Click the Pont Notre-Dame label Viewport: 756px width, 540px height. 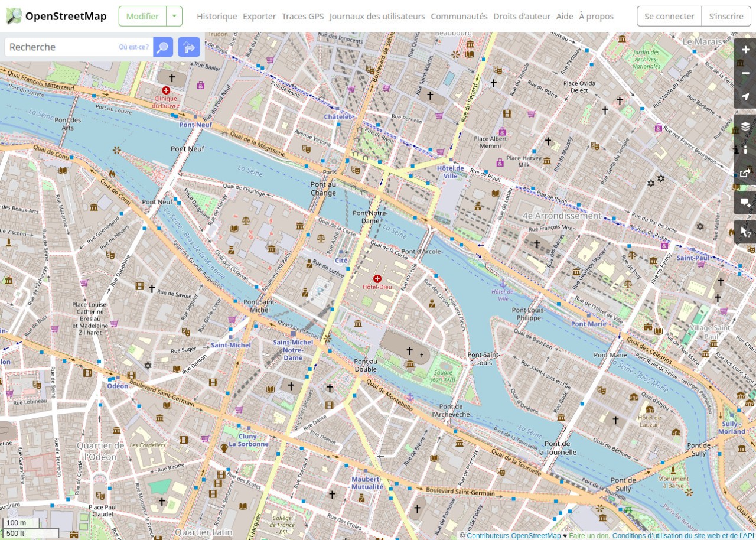click(x=370, y=216)
